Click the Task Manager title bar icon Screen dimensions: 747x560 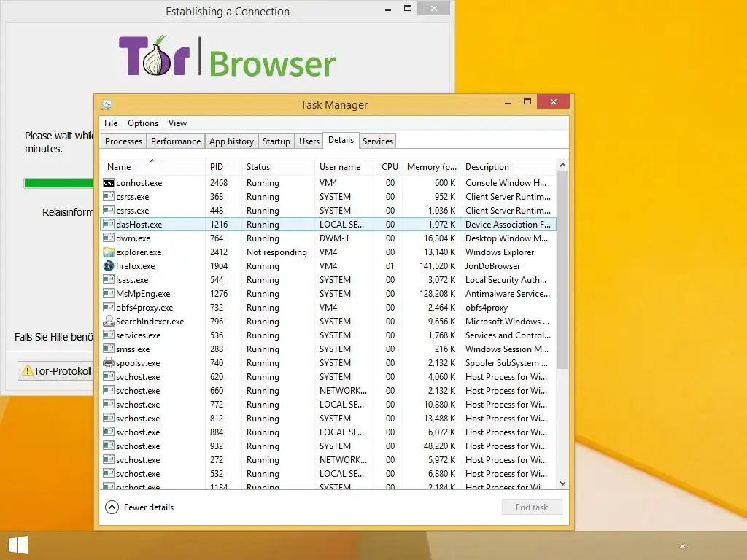107,105
